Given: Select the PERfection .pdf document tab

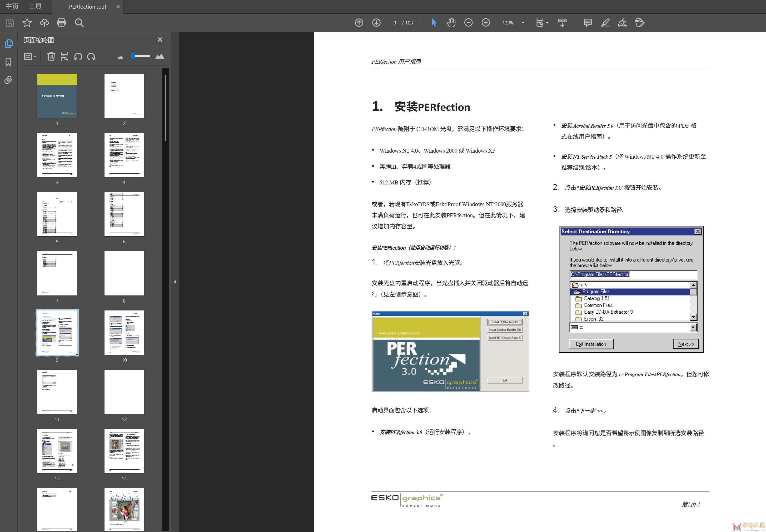Looking at the screenshot, I should coord(88,7).
